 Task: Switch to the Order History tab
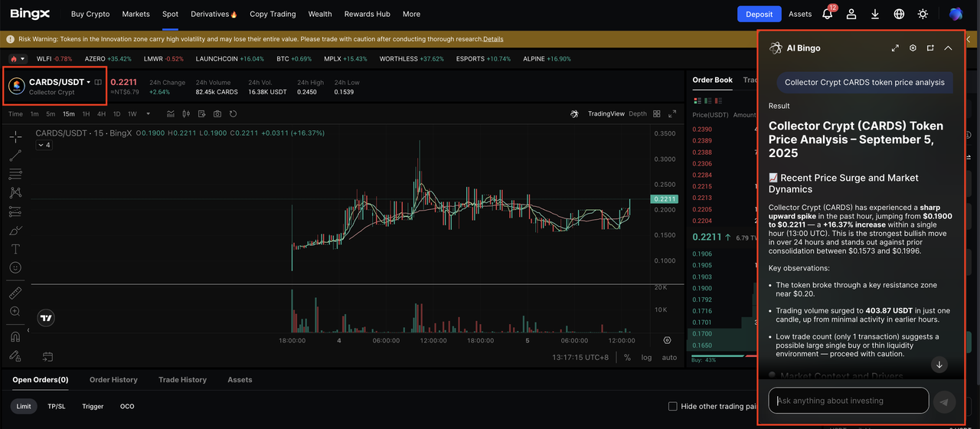click(x=113, y=380)
